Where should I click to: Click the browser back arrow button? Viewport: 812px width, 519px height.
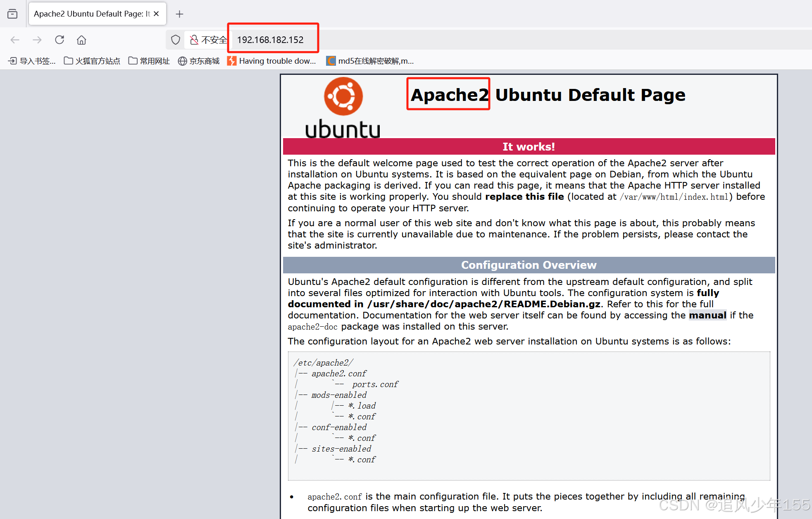[15, 40]
